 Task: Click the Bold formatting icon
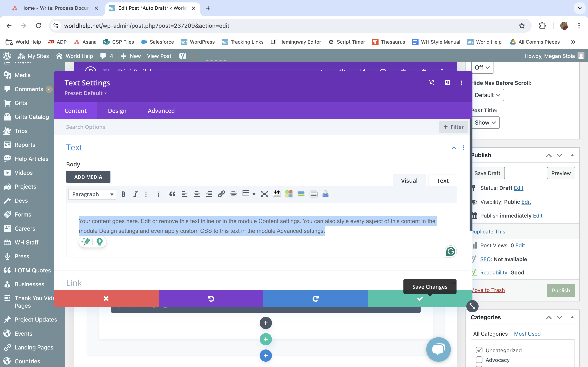(124, 194)
